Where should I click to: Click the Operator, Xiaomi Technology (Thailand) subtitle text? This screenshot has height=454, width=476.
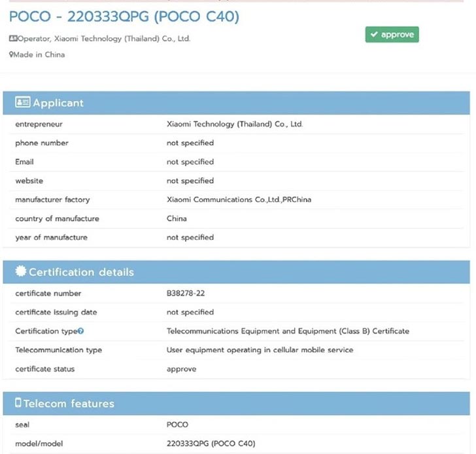[x=104, y=39]
